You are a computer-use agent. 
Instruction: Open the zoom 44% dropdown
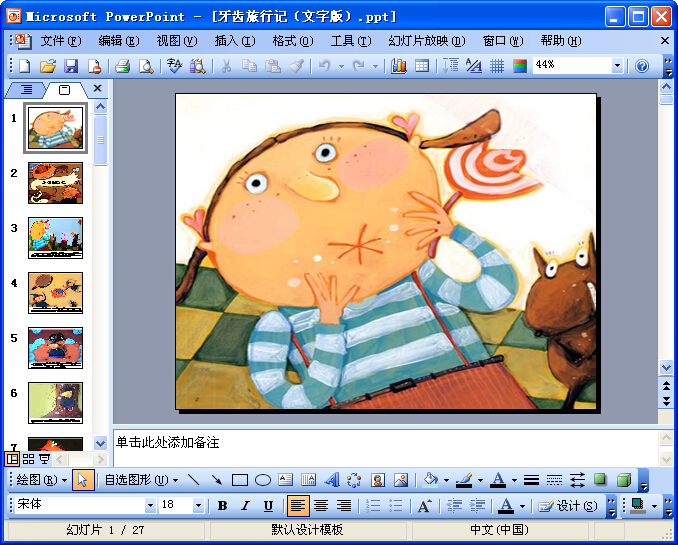[x=617, y=66]
